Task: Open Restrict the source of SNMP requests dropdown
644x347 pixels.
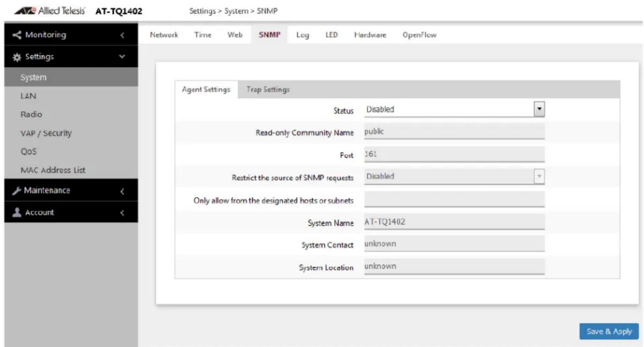Action: (x=455, y=176)
